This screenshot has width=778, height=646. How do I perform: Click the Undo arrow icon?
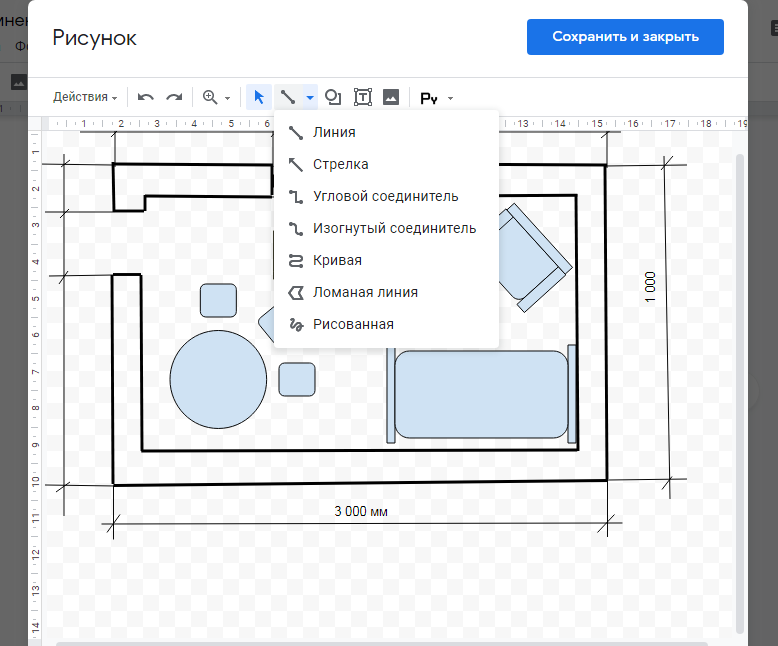(145, 97)
